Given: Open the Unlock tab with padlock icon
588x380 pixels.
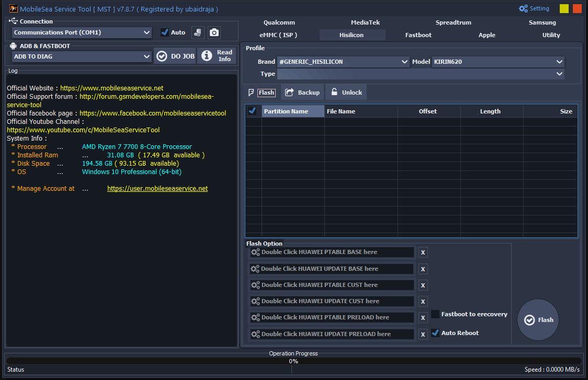Looking at the screenshot, I should click(346, 93).
